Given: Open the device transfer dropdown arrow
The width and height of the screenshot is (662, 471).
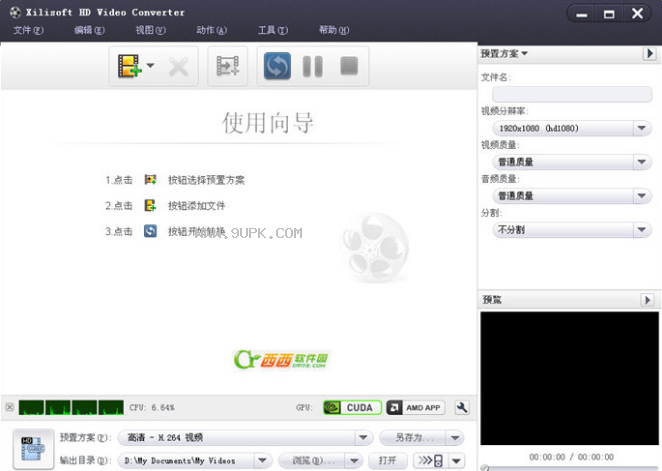Looking at the screenshot, I should click(x=456, y=460).
